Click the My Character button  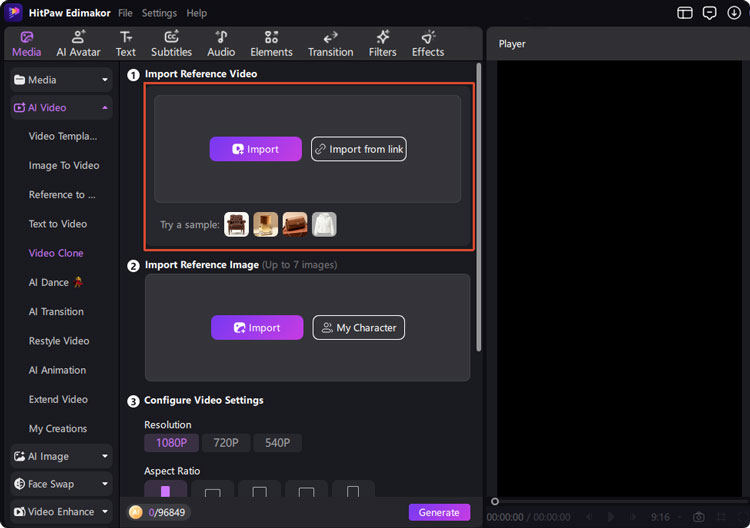pyautogui.click(x=359, y=328)
